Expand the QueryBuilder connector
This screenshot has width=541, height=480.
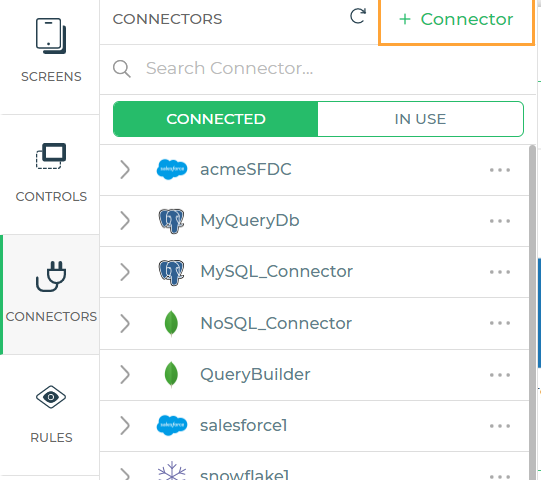pyautogui.click(x=125, y=375)
